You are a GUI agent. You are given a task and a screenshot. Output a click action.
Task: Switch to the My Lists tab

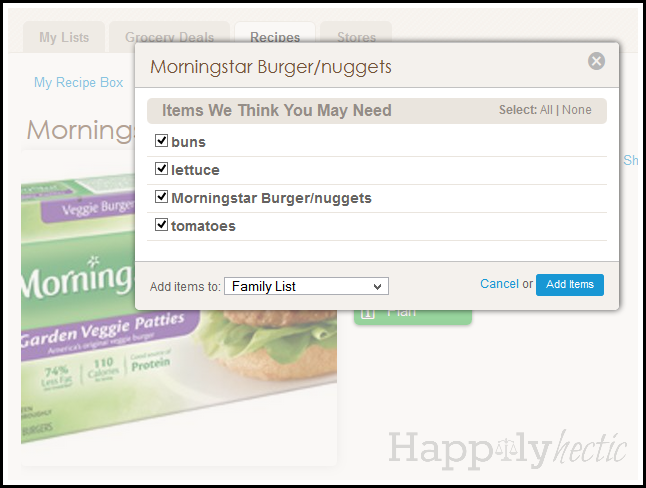64,38
